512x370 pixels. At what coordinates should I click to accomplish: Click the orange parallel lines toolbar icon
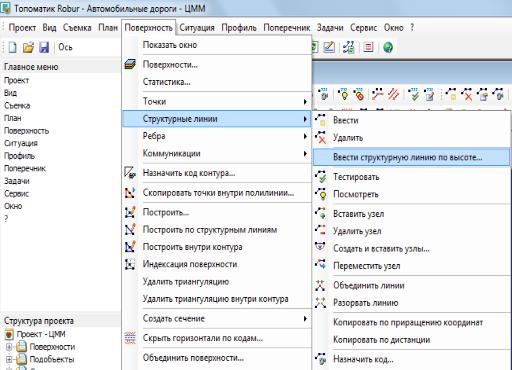coord(393,95)
